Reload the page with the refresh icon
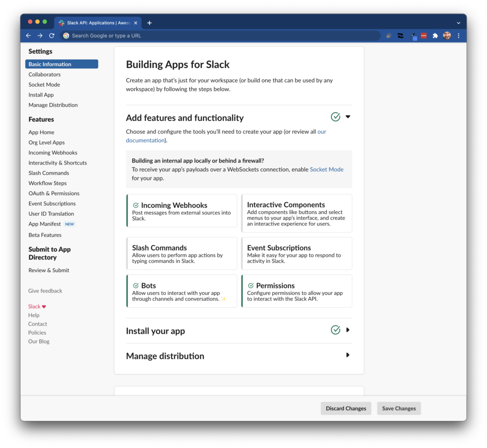Image resolution: width=487 pixels, height=448 pixels. click(52, 36)
